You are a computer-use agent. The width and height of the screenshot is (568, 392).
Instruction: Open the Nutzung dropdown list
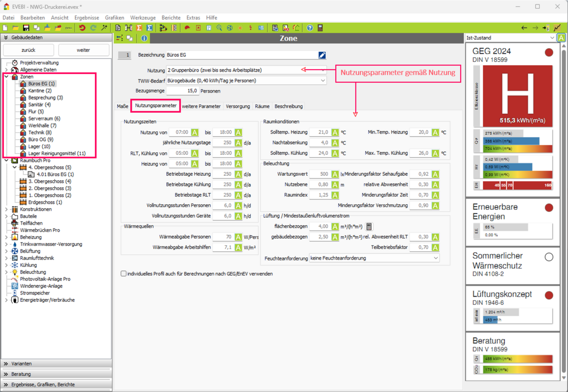pos(322,70)
